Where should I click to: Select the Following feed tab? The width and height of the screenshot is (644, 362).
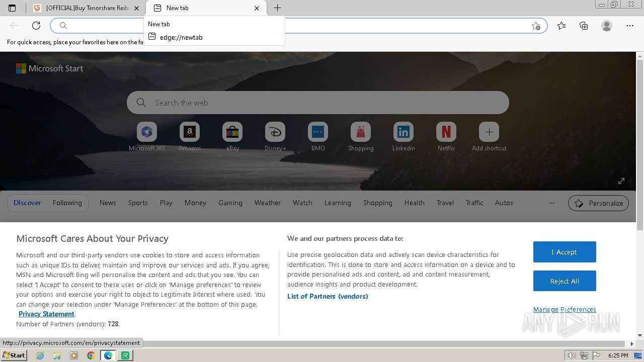(x=67, y=203)
